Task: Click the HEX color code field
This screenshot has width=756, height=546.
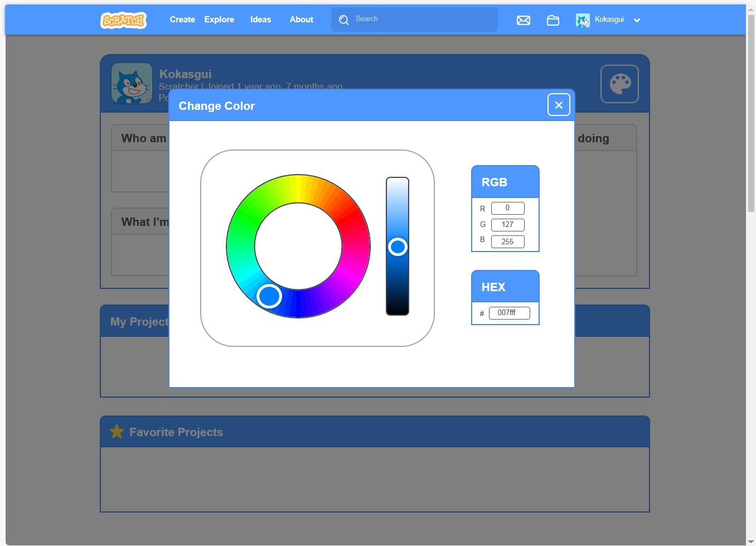Action: click(509, 313)
